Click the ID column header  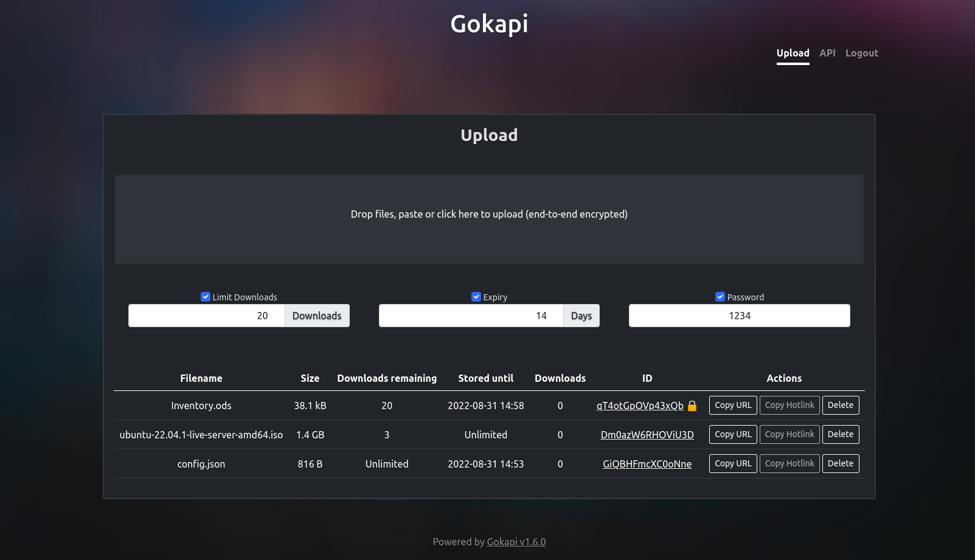(x=647, y=378)
